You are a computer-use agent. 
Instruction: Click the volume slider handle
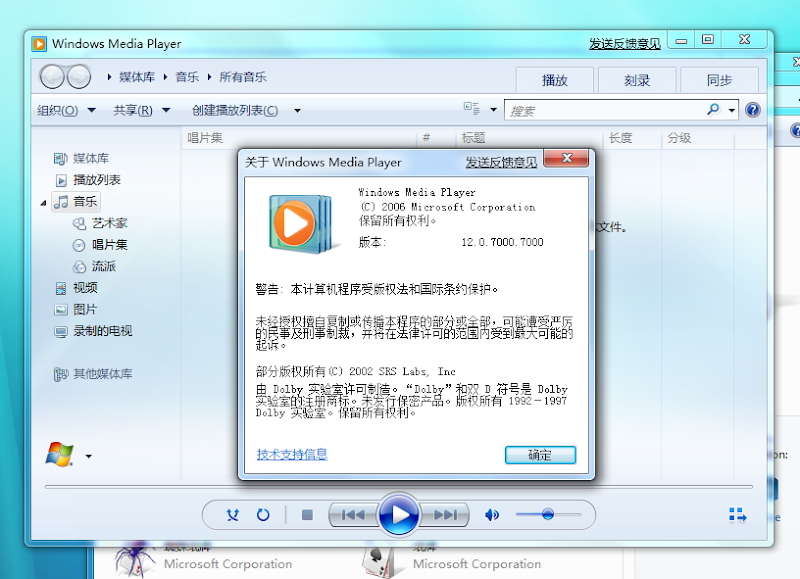coord(548,514)
